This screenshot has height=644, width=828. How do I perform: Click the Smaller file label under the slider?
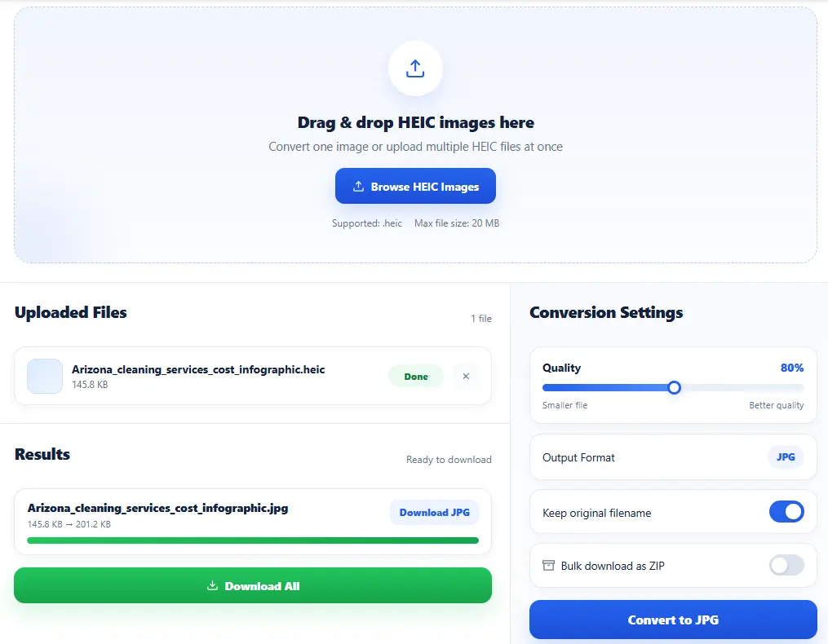point(565,405)
